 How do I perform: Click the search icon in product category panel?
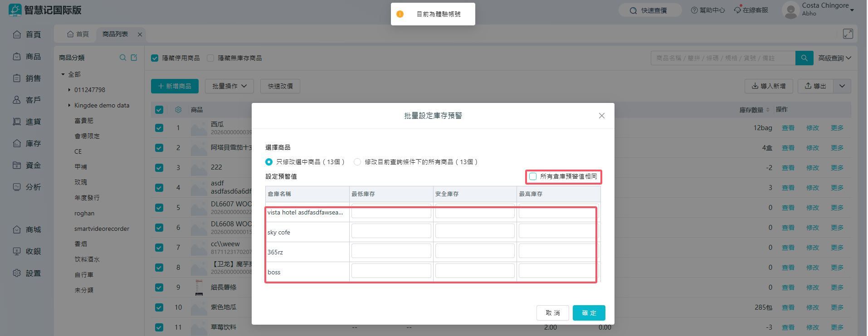[x=122, y=58]
